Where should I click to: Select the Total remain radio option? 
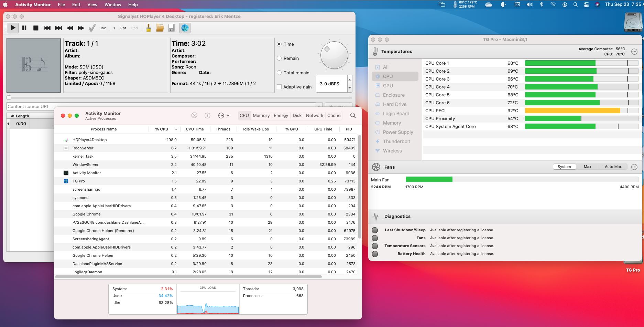279,73
